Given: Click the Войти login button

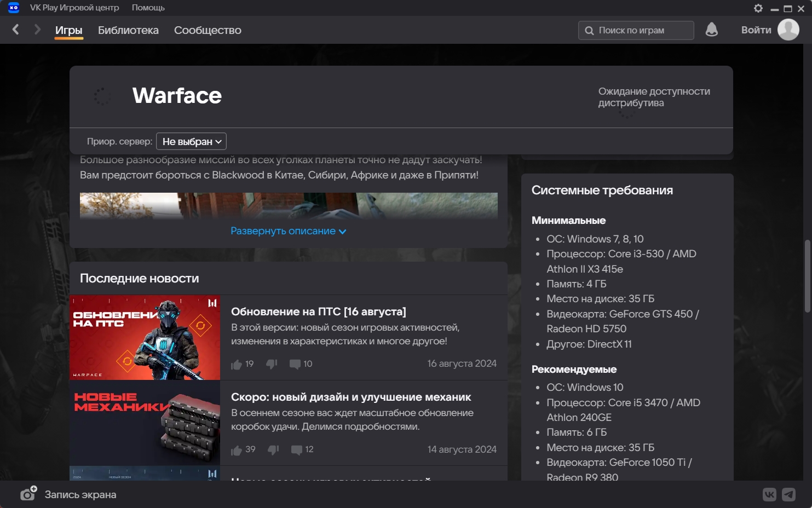Looking at the screenshot, I should point(756,30).
